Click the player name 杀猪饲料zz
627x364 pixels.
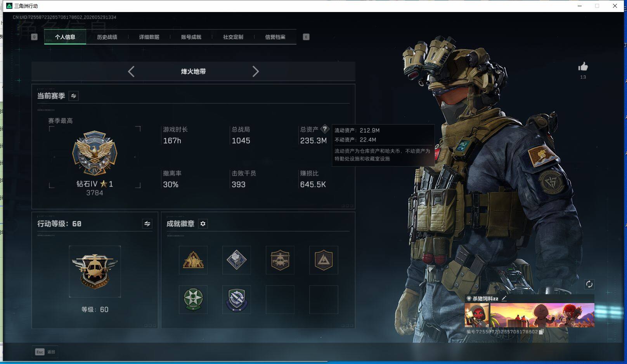[485, 298]
